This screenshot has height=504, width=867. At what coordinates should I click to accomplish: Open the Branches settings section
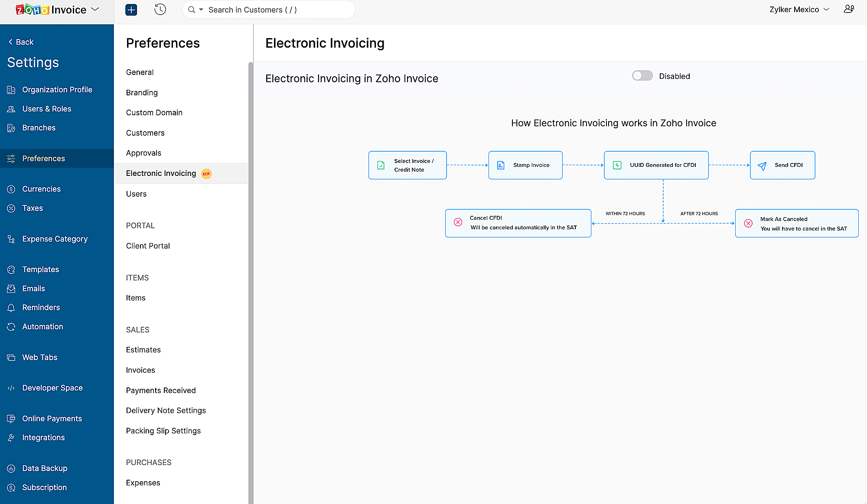tap(39, 127)
